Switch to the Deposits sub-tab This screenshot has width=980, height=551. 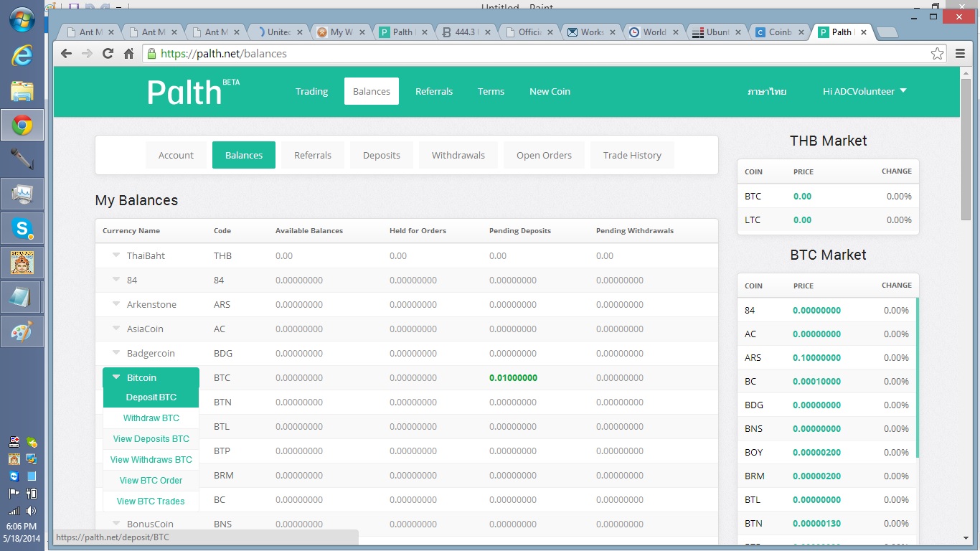(x=382, y=155)
